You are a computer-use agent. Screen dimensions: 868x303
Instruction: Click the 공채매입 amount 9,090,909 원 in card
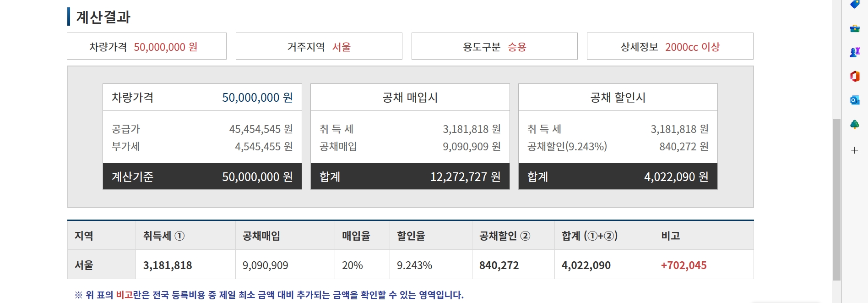point(472,147)
